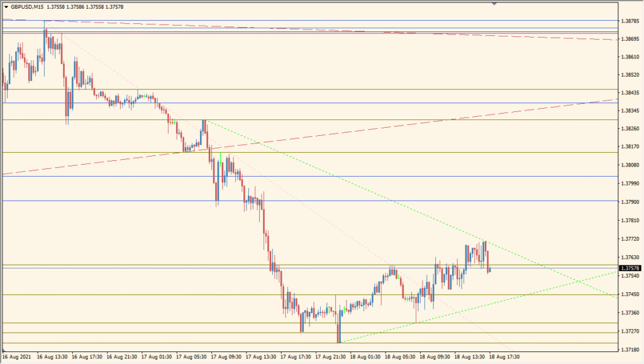
Task: Click the 17 Aug 21:30 time label
Action: tap(331, 357)
